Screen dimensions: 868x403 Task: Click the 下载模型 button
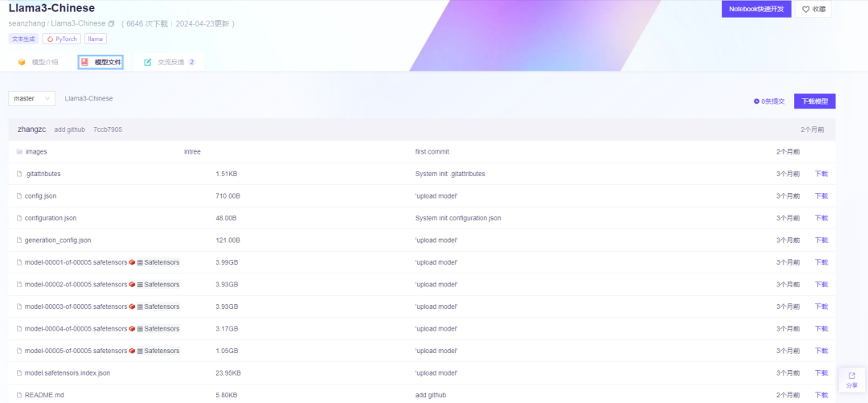tap(815, 101)
